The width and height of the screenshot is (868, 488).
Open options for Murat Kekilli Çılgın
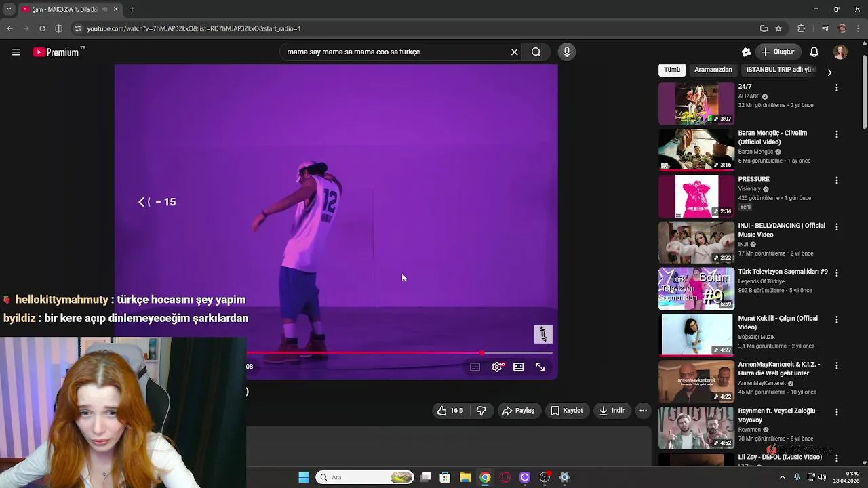[x=836, y=319]
